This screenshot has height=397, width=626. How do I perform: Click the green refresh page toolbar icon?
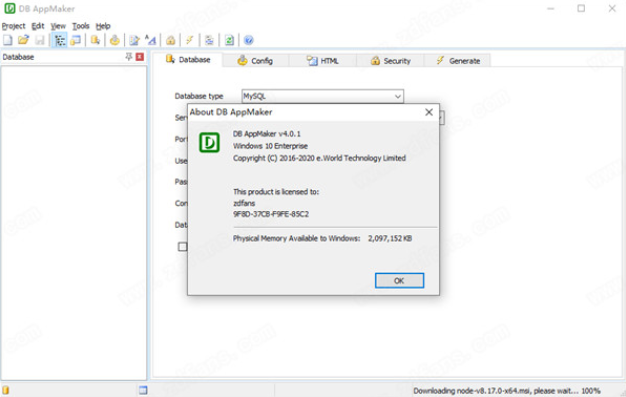(229, 40)
